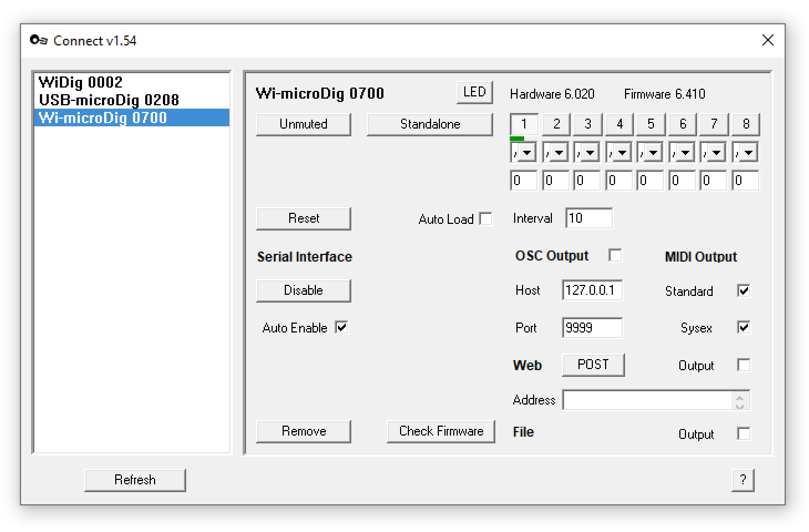The image size is (809, 532).
Task: Enable the Auto Load checkbox
Action: [485, 219]
